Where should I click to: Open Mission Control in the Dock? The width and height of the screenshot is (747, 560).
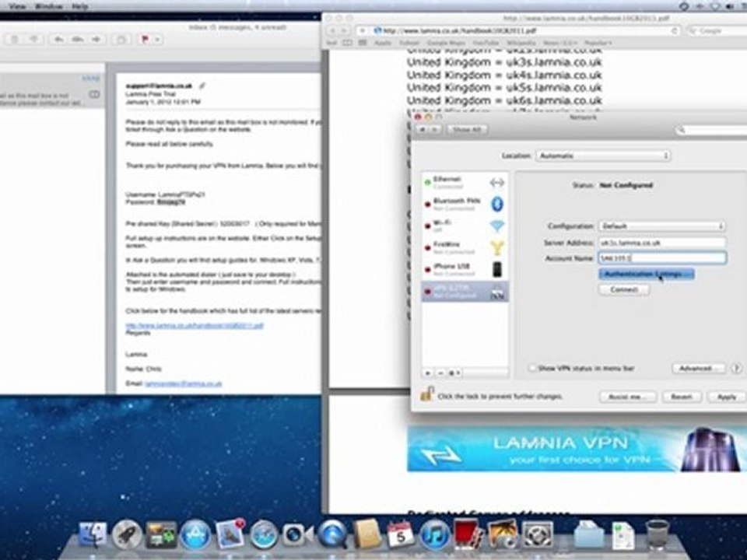(x=161, y=534)
